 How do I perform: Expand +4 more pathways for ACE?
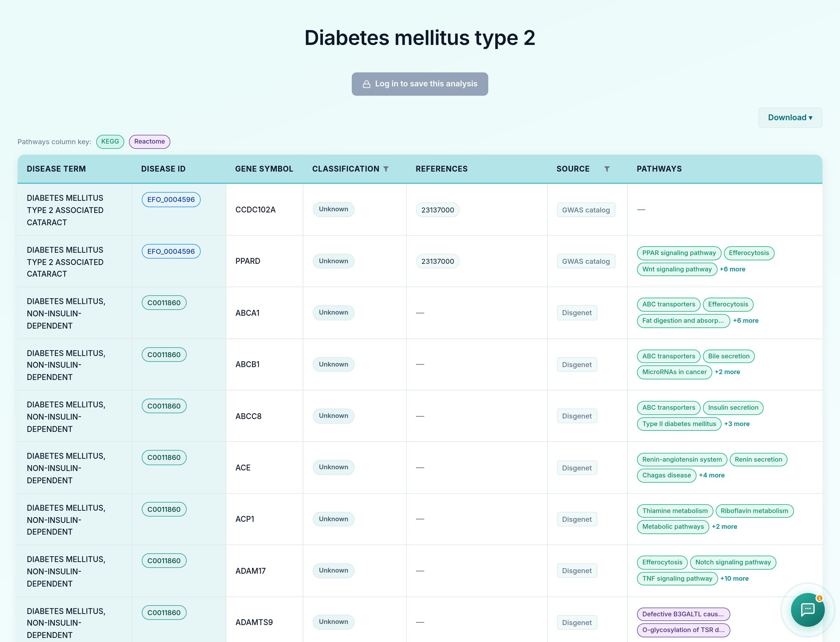712,475
